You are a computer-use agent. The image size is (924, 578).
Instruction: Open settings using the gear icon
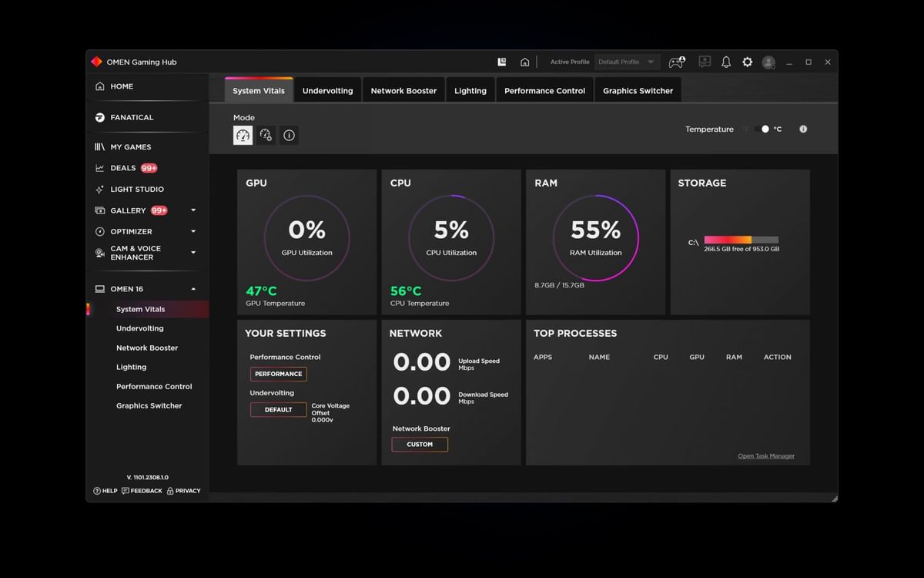pos(748,62)
